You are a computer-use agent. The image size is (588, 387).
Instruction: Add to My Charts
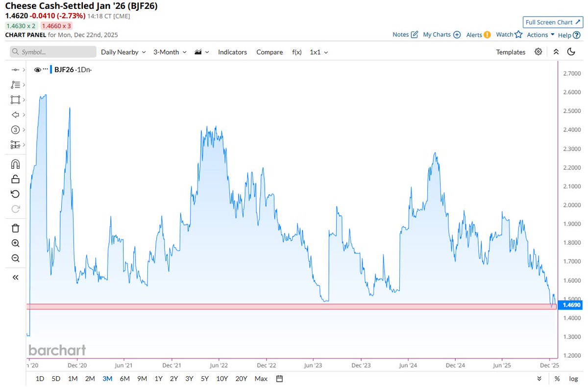(x=441, y=35)
